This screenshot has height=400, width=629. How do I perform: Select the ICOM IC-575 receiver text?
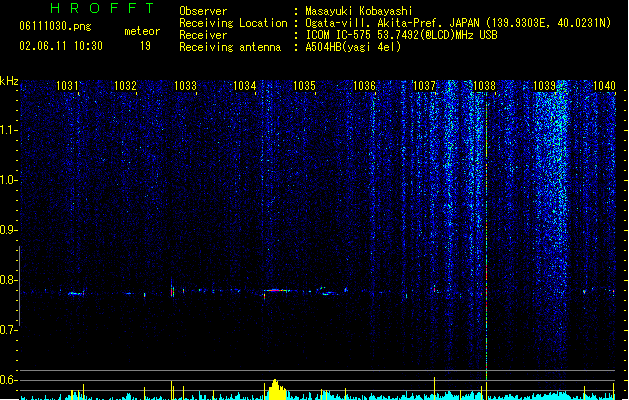[402, 35]
